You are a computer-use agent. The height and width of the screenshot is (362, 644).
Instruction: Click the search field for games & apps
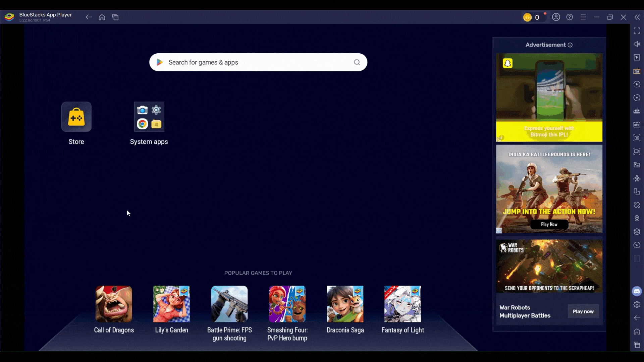click(258, 62)
